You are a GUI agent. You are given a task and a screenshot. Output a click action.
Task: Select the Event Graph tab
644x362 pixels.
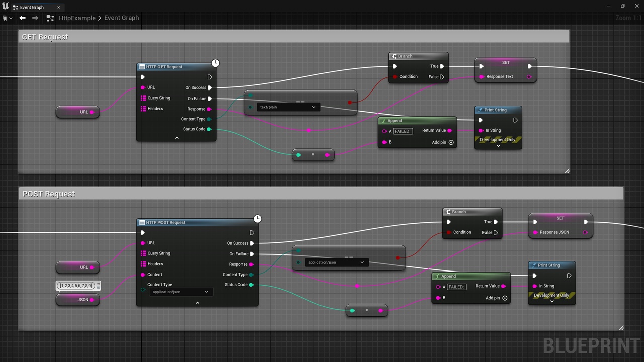32,7
